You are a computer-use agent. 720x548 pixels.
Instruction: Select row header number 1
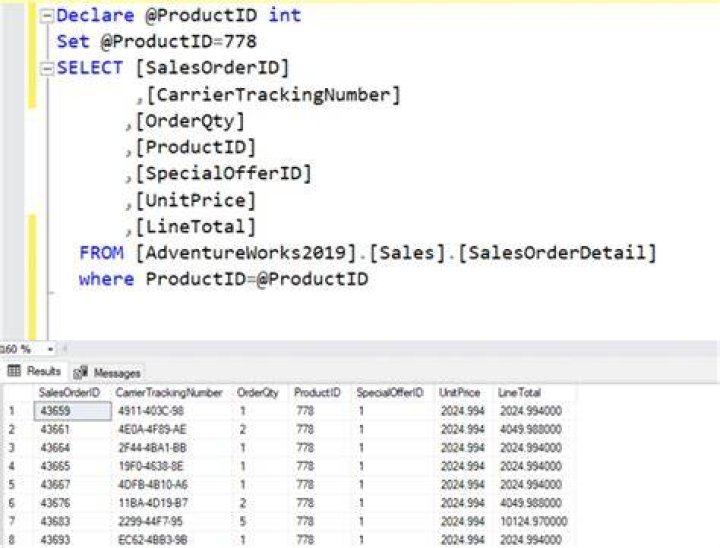[x=11, y=411]
